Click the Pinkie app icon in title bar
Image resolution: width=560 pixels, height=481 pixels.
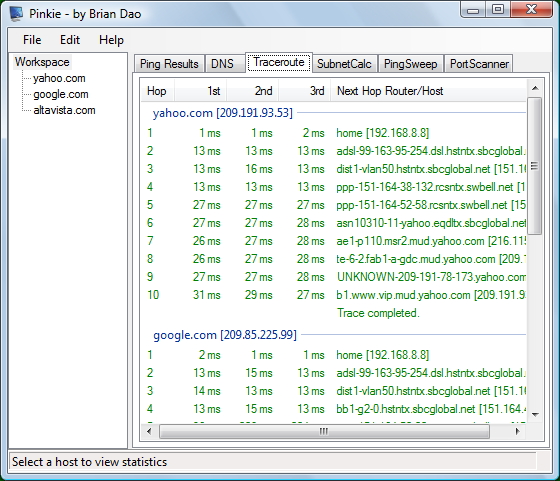coord(16,14)
